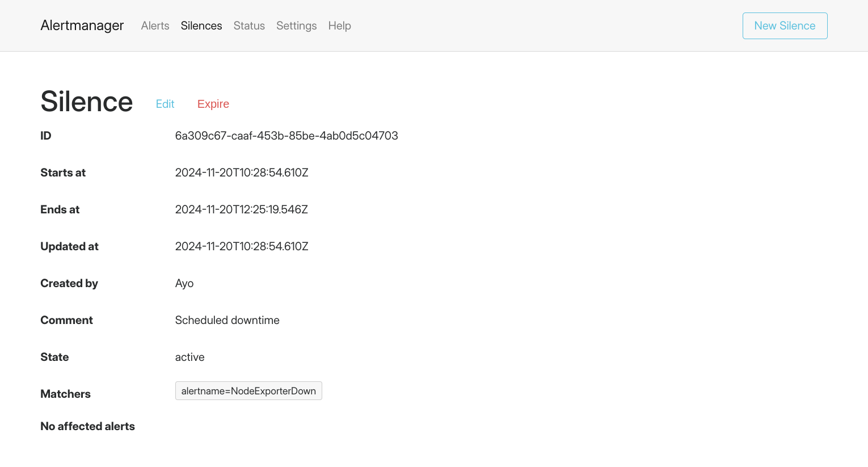The image size is (868, 467).
Task: Click the Ends at label
Action: (x=60, y=209)
